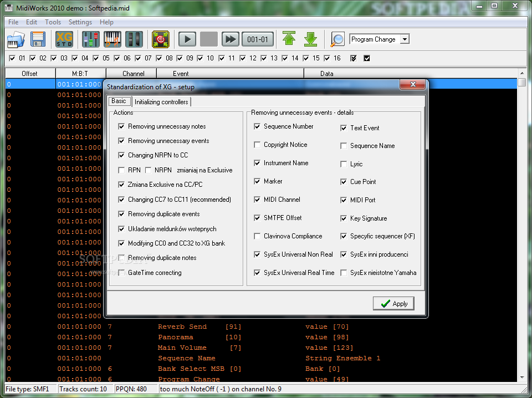Enable Removing duplicate notes

(x=121, y=258)
